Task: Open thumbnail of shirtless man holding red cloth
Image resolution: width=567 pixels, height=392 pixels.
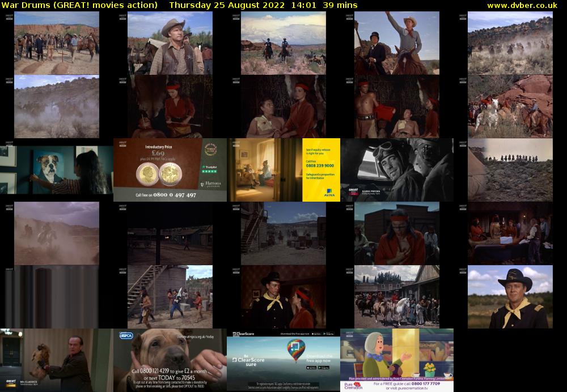Action: (397, 106)
